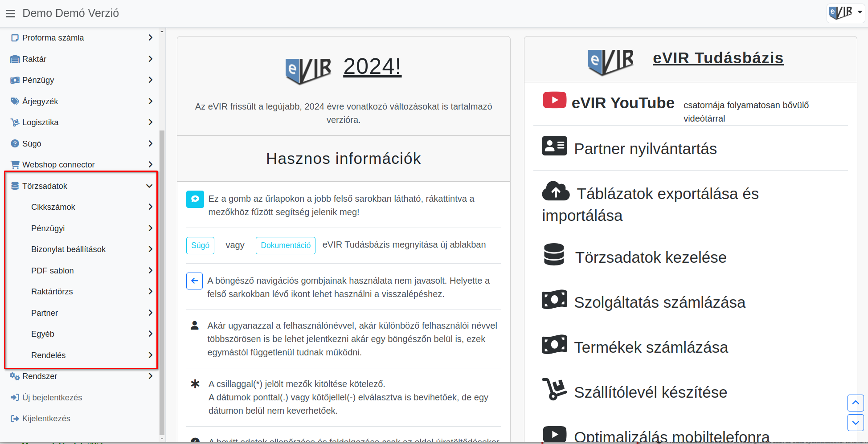
Task: Expand the Proforma számla chevron
Action: coord(150,38)
